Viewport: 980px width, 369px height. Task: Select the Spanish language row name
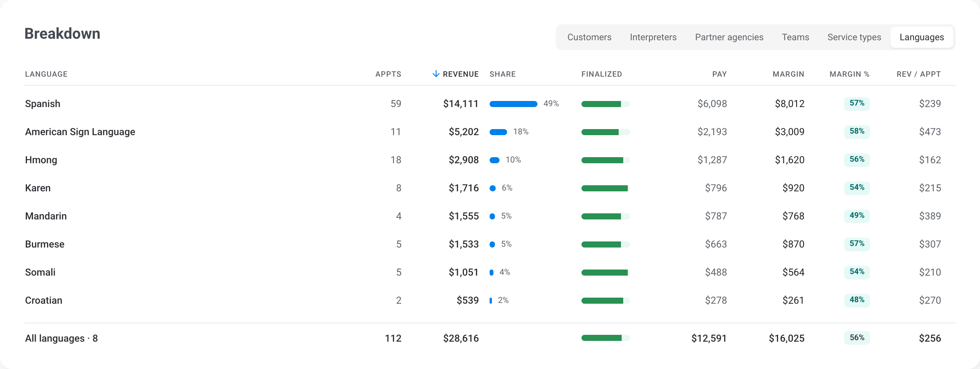click(43, 104)
